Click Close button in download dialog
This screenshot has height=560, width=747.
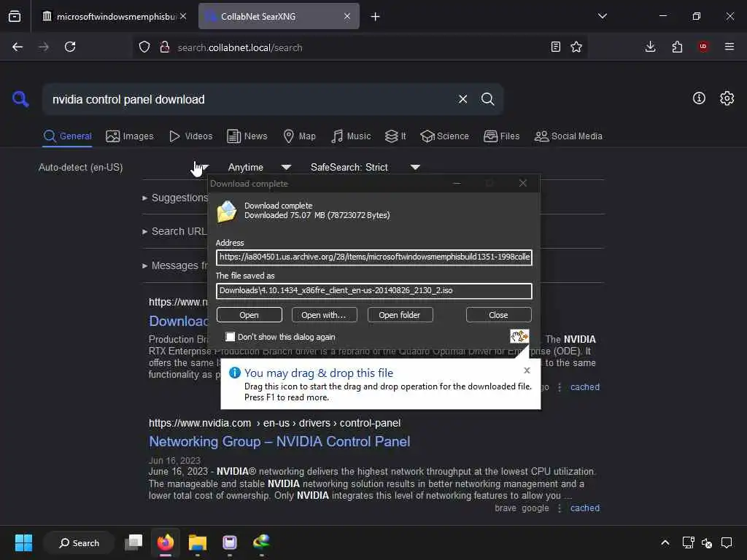click(498, 315)
